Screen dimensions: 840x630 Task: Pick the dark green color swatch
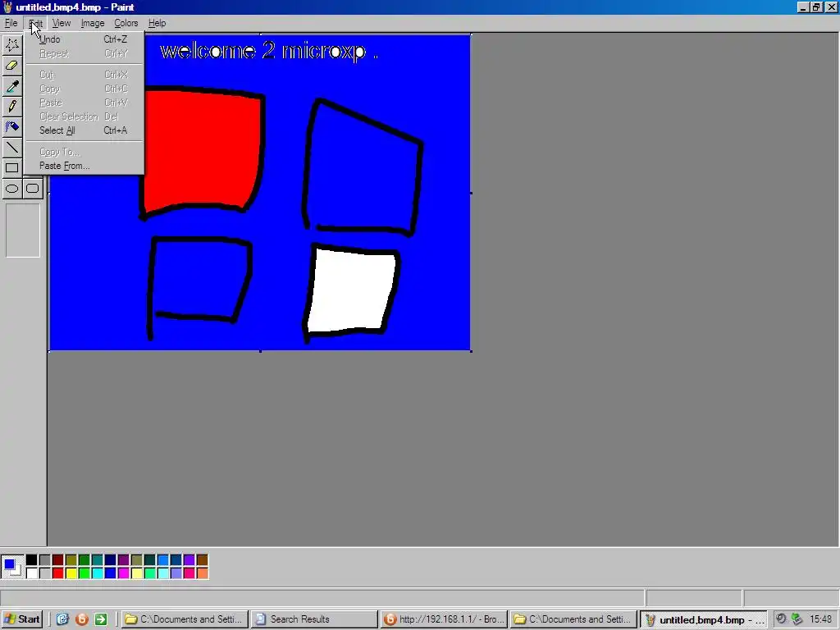tap(84, 560)
